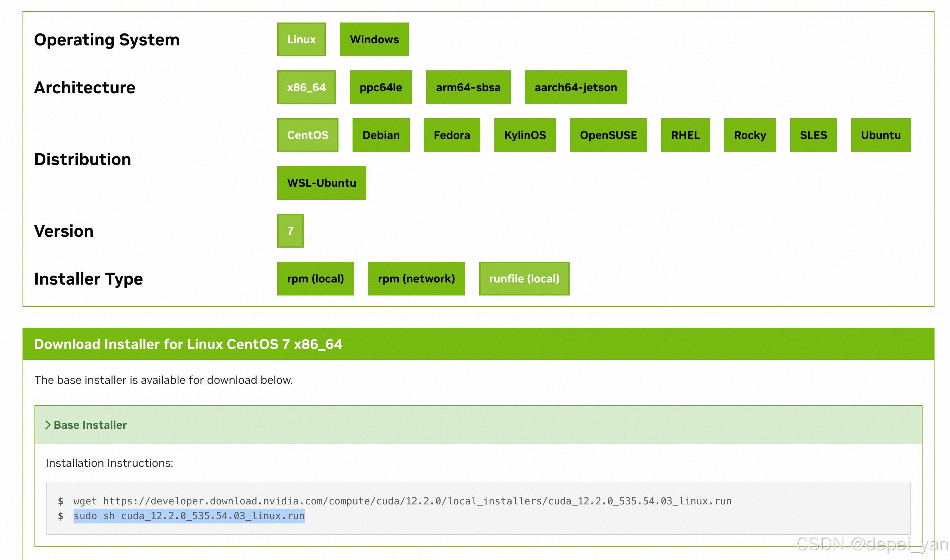Pick Ubuntu as the distribution

pyautogui.click(x=881, y=135)
